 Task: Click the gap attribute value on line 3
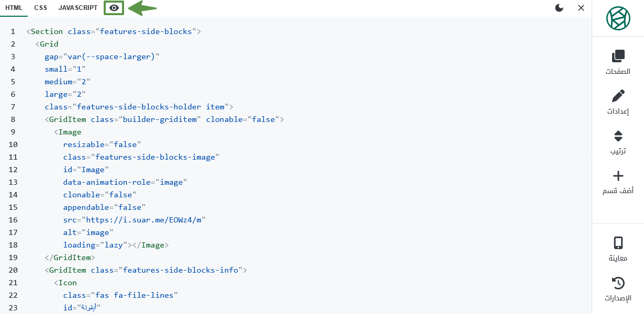coord(111,57)
